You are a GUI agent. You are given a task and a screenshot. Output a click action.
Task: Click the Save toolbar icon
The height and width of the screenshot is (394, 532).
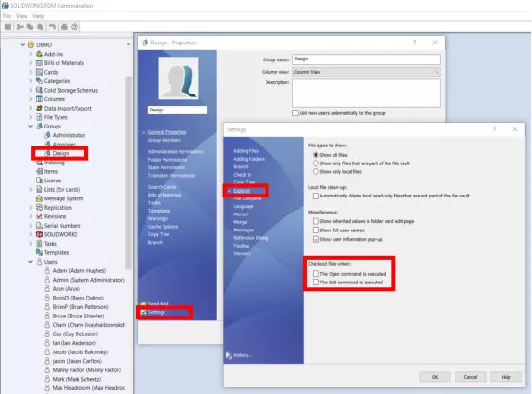[8, 26]
